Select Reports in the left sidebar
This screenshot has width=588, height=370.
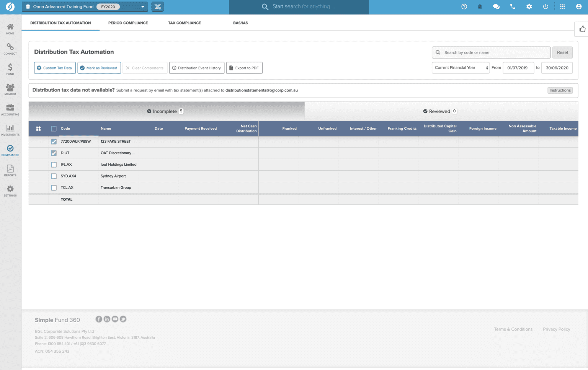(10, 170)
